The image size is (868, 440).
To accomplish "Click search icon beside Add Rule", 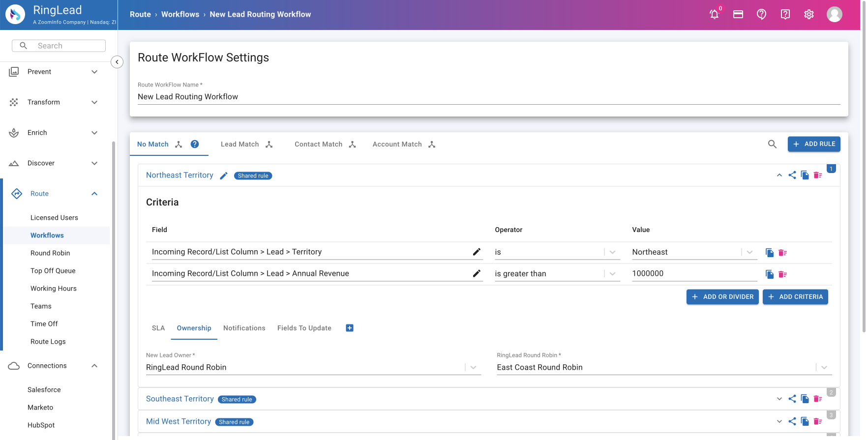I will point(772,144).
